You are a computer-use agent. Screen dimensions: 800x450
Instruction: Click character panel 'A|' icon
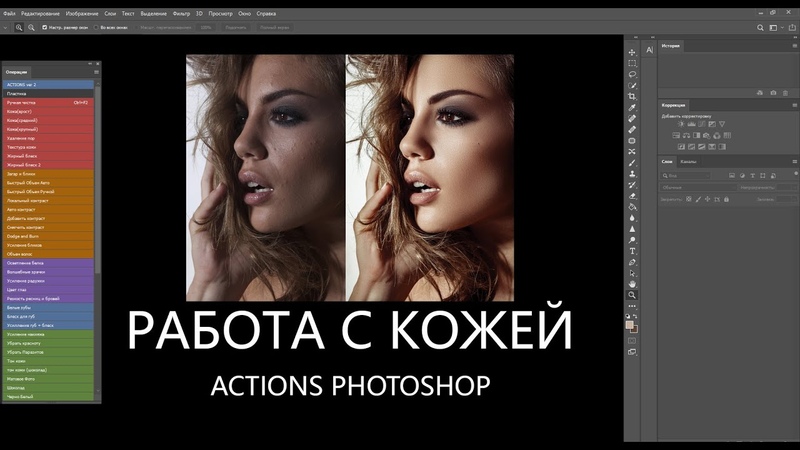coord(649,50)
